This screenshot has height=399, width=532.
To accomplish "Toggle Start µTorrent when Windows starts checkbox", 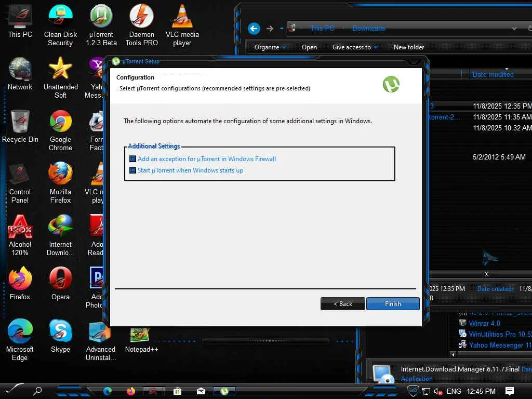I will point(132,170).
